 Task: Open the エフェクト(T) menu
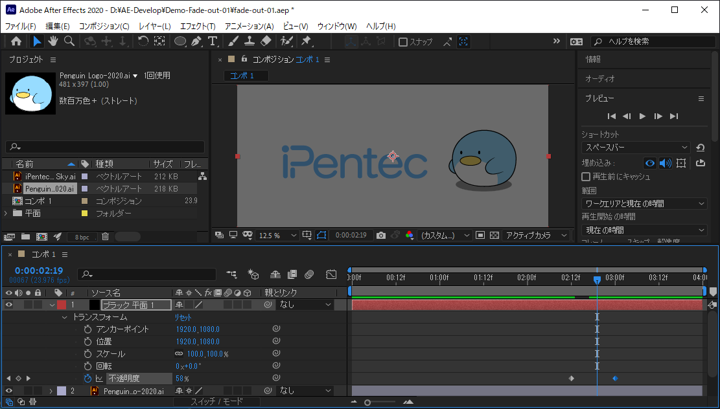pyautogui.click(x=197, y=26)
